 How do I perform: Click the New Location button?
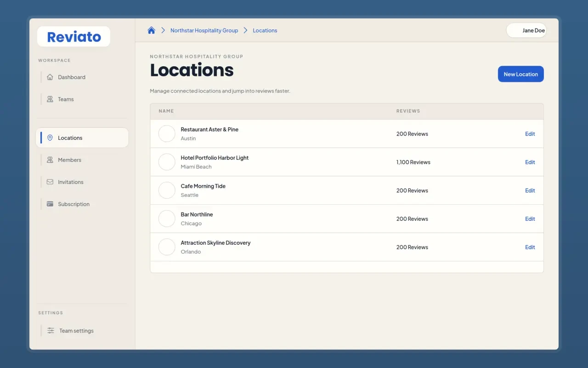[x=520, y=74]
